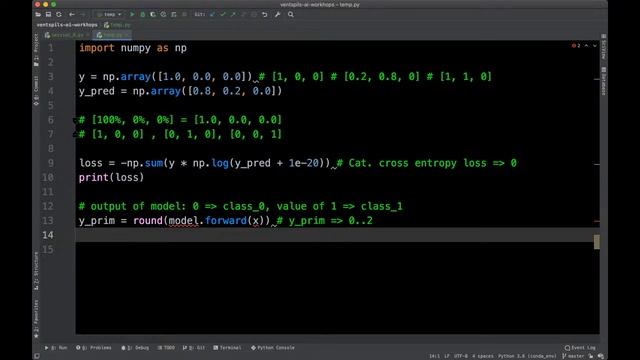Switch to the first editor tab

(x=67, y=35)
